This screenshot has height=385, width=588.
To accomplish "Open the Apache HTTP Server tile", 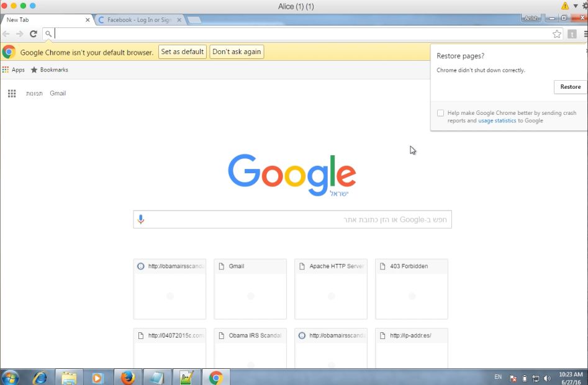I will tap(331, 289).
